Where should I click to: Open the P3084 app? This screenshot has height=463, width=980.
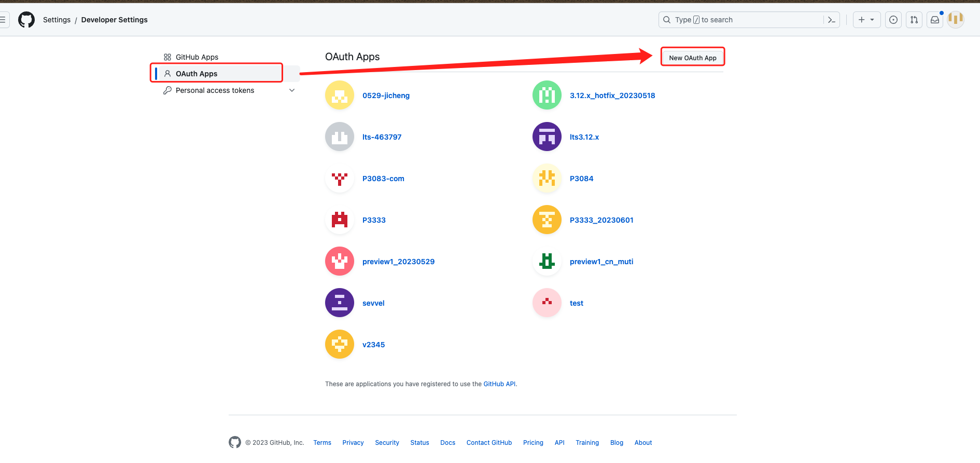[x=581, y=179]
